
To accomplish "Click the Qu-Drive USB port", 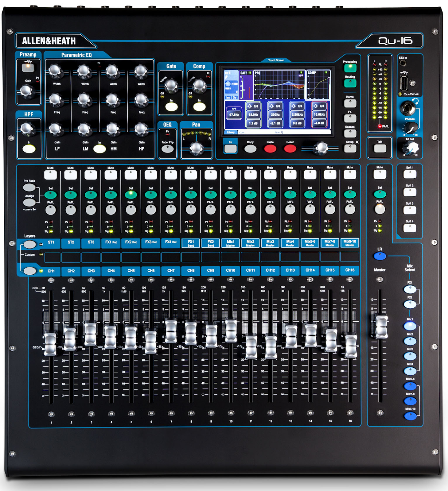I will click(404, 83).
